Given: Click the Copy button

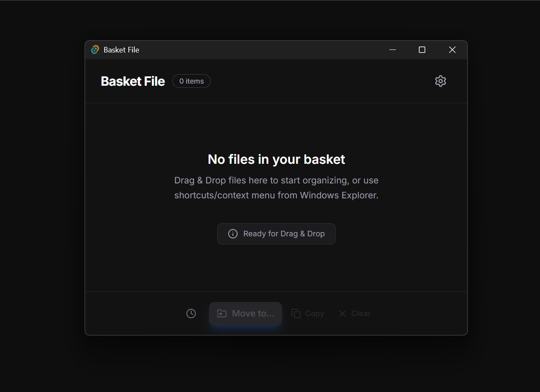Looking at the screenshot, I should (x=308, y=314).
